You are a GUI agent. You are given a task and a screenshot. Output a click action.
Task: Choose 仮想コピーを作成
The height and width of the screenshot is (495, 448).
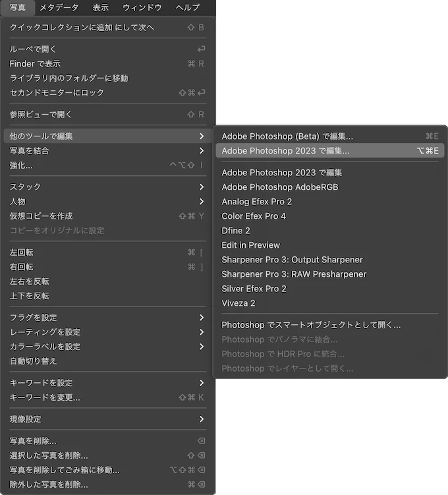(108, 216)
